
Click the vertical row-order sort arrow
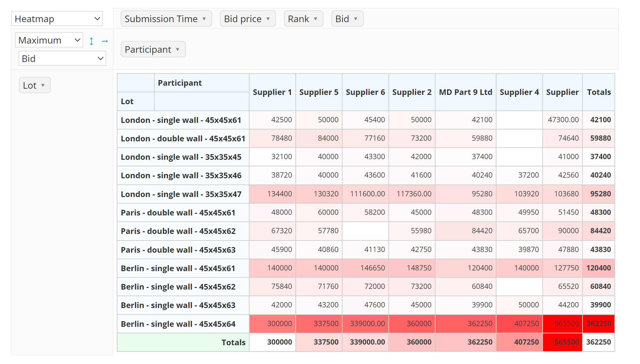click(91, 41)
